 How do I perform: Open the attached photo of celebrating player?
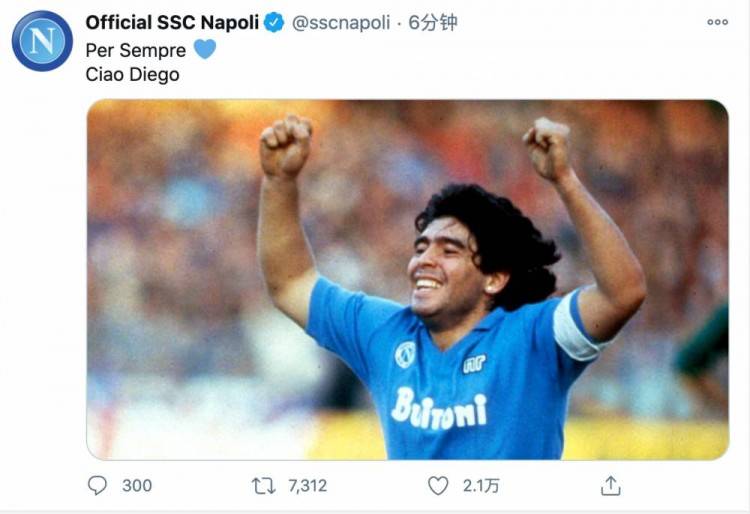[408, 279]
